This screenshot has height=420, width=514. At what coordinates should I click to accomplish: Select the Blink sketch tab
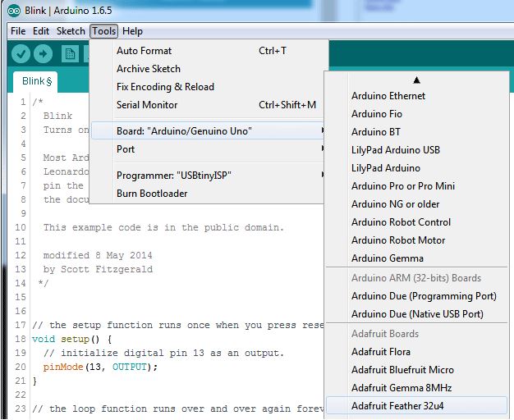click(37, 81)
